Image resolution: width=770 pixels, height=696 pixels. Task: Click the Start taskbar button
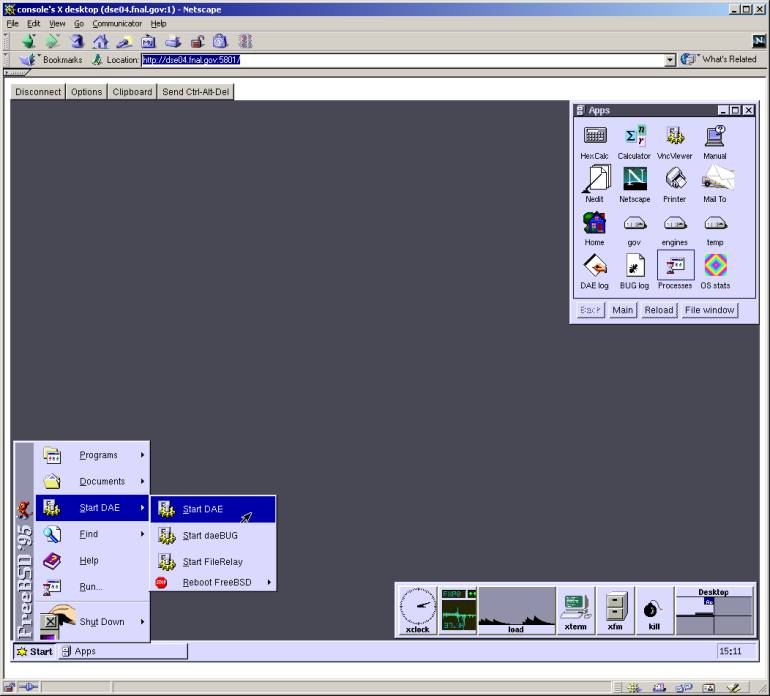(x=35, y=651)
